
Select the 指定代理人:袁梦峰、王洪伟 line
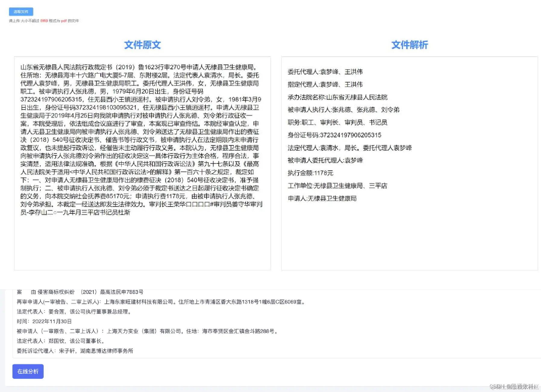click(325, 84)
